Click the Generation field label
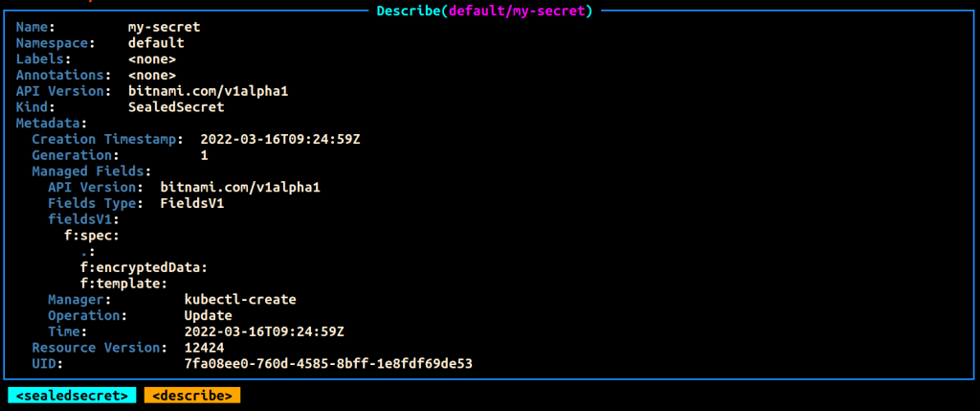The width and height of the screenshot is (980, 411). [76, 155]
